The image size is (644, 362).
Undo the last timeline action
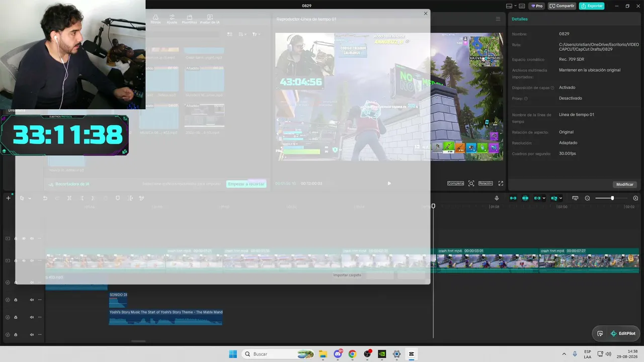45,198
